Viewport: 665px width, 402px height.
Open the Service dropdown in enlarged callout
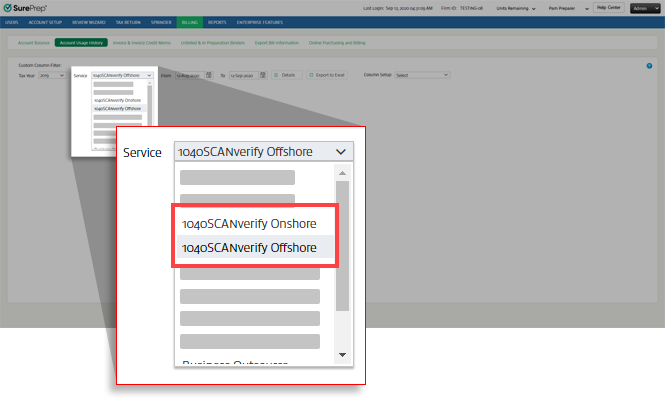click(263, 151)
